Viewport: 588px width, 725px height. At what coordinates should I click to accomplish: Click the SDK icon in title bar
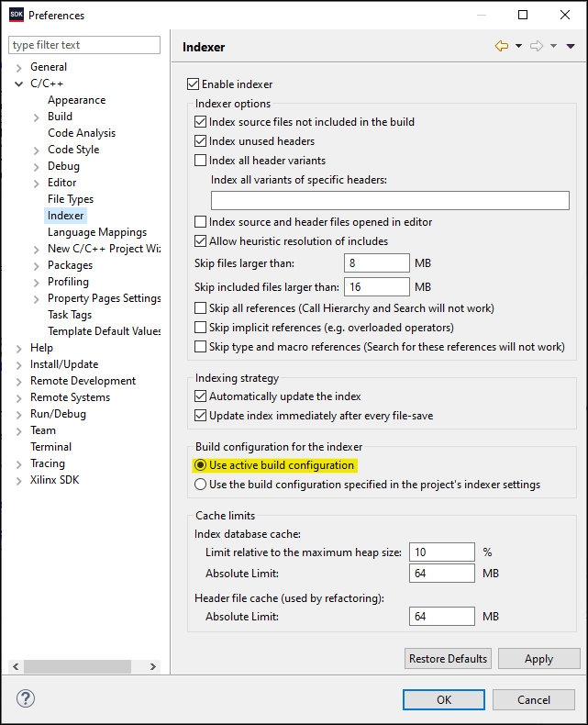[16, 15]
